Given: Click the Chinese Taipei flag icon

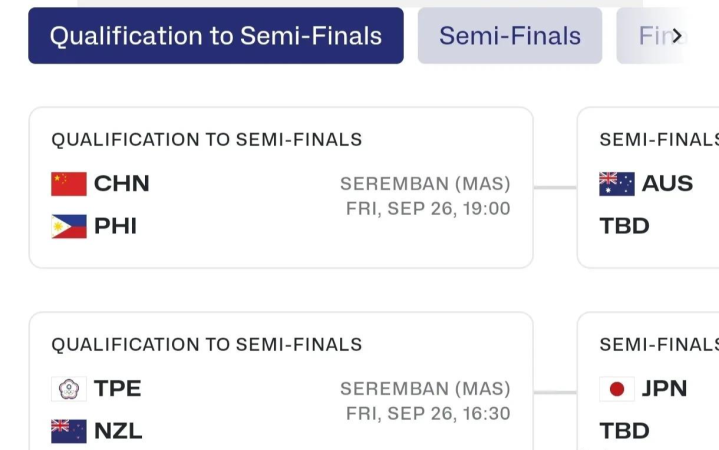Looking at the screenshot, I should (69, 389).
